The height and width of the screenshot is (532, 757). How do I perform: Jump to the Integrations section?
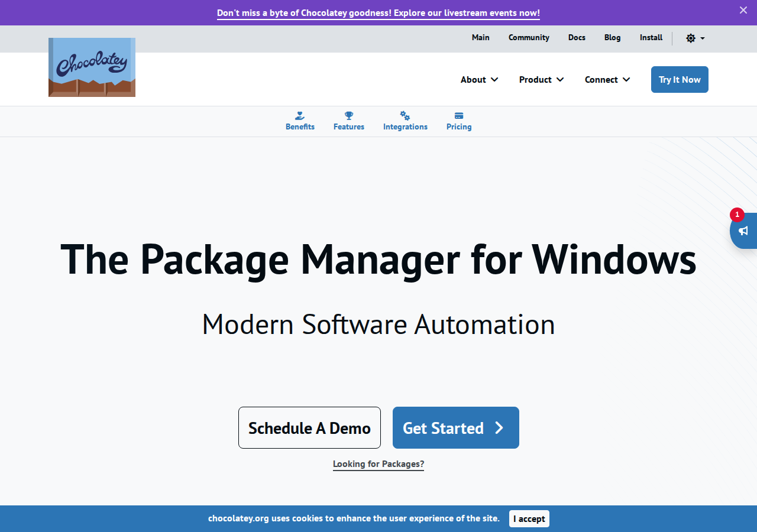coord(405,121)
